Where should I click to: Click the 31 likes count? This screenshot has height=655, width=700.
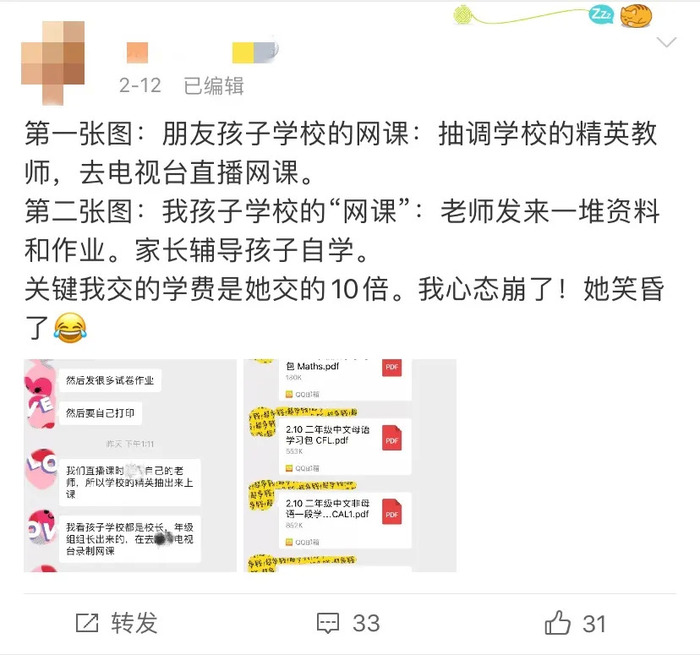[x=594, y=623]
